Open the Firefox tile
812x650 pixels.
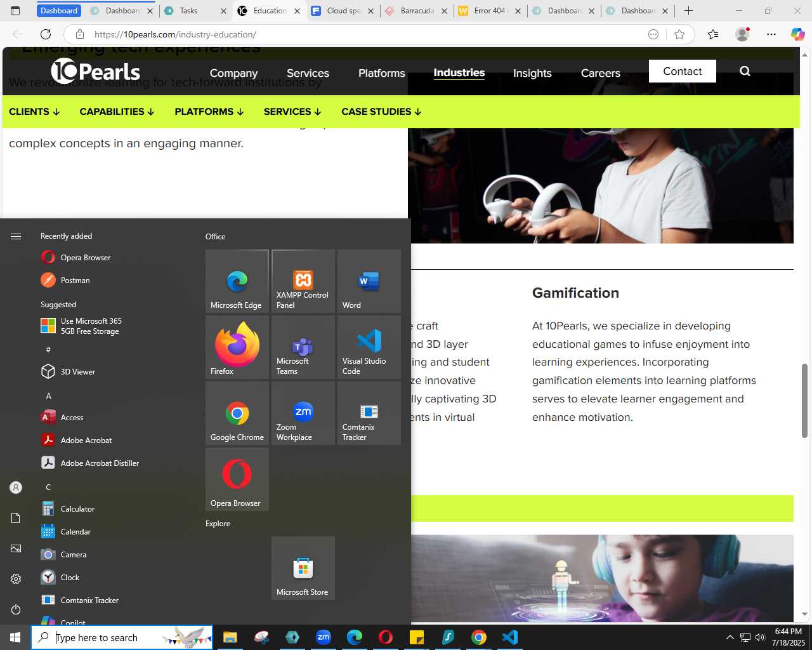coord(237,347)
